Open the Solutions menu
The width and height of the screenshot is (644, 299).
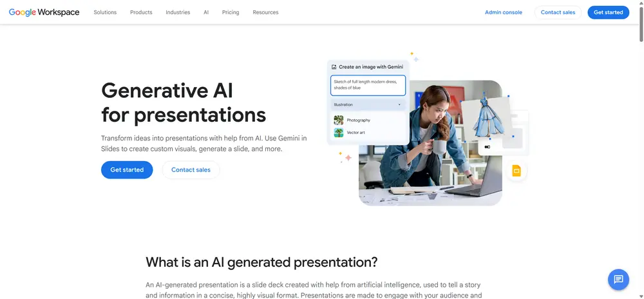pyautogui.click(x=105, y=12)
